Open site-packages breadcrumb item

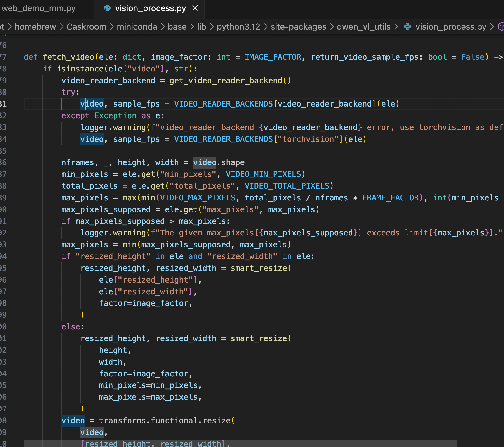coord(298,27)
